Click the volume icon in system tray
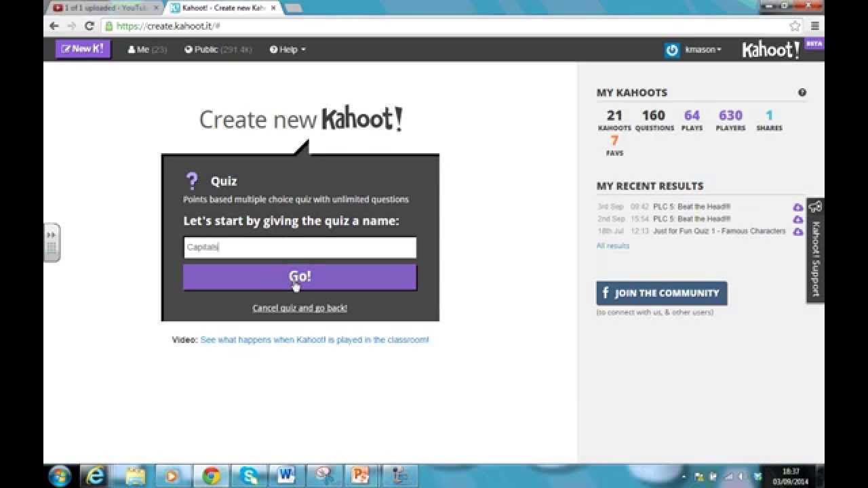868x488 pixels. [x=742, y=476]
